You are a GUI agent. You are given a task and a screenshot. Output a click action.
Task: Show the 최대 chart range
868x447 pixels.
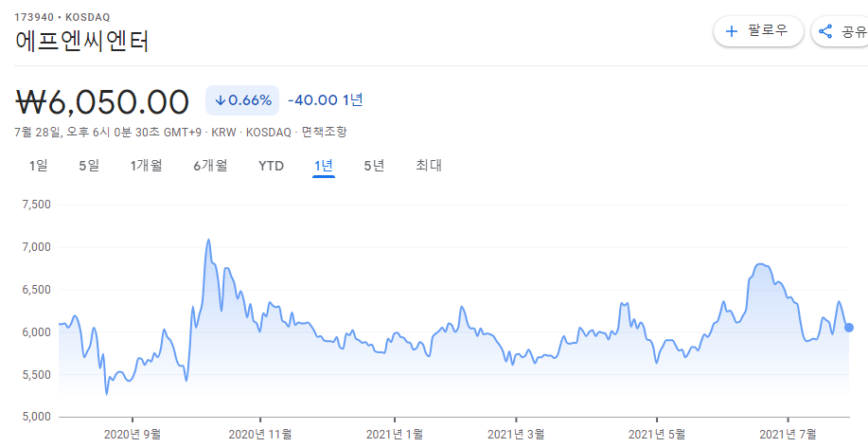click(x=429, y=166)
